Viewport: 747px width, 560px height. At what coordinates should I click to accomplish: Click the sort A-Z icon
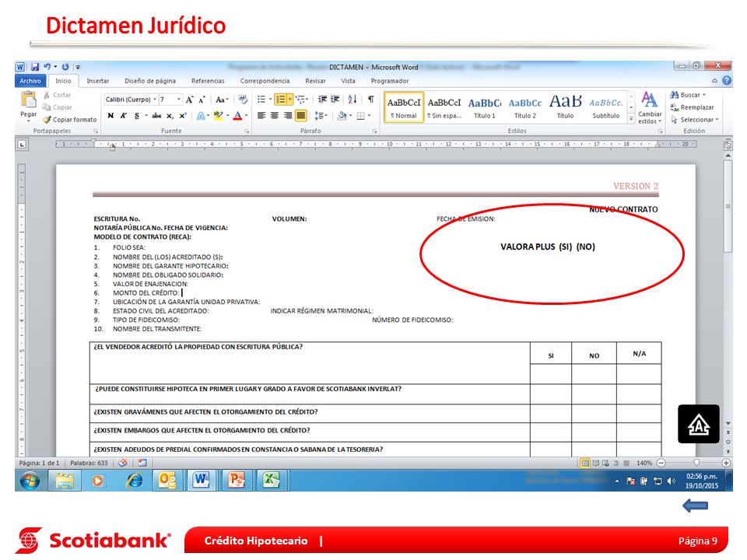coord(352,99)
